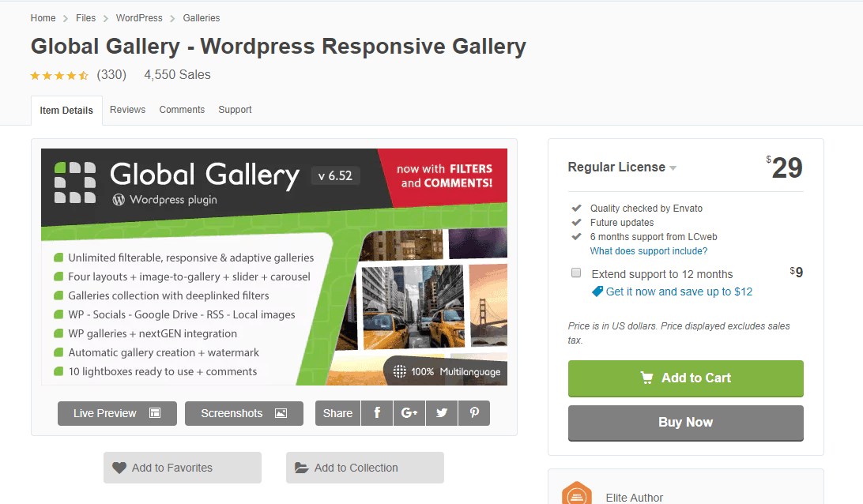Image resolution: width=863 pixels, height=504 pixels.
Task: Click 'Future updates' text
Action: (622, 222)
